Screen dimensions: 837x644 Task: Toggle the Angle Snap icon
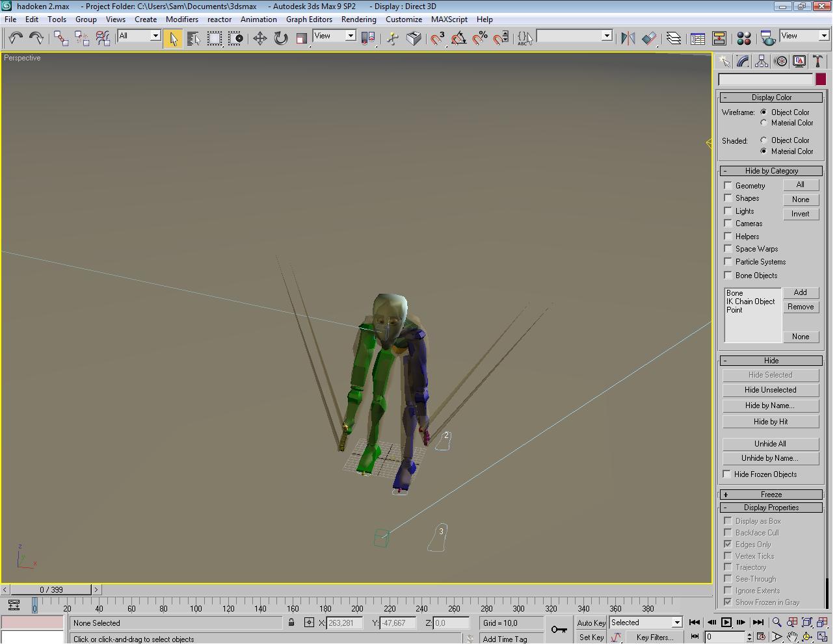pos(458,38)
